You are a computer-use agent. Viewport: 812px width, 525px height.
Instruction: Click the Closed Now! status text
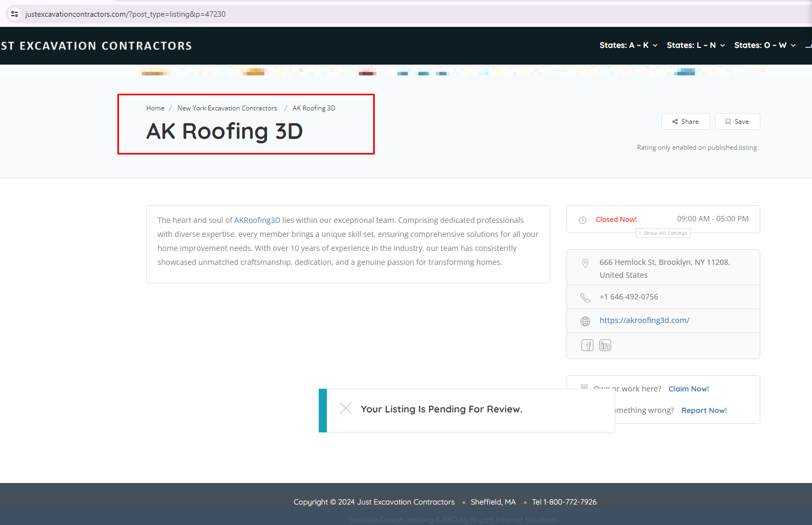[x=616, y=220]
